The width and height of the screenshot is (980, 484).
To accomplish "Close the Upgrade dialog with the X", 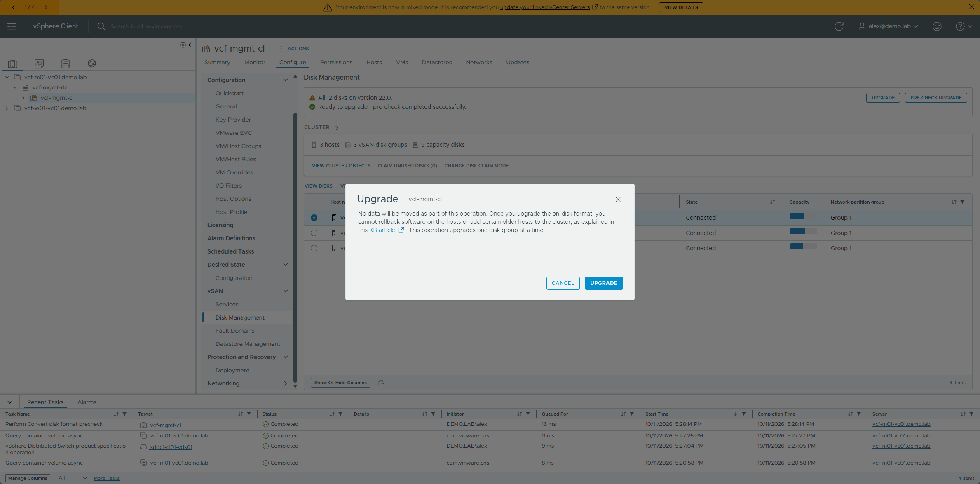I will 618,200.
